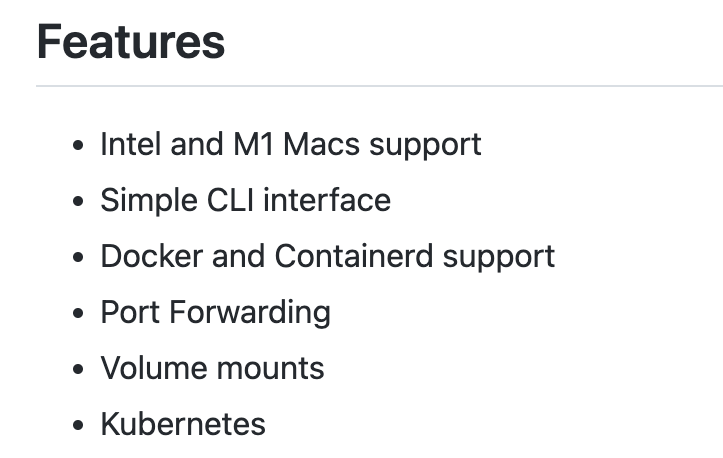This screenshot has height=458, width=723.
Task: Select the bullet before Volume mounts
Action: pos(79,370)
